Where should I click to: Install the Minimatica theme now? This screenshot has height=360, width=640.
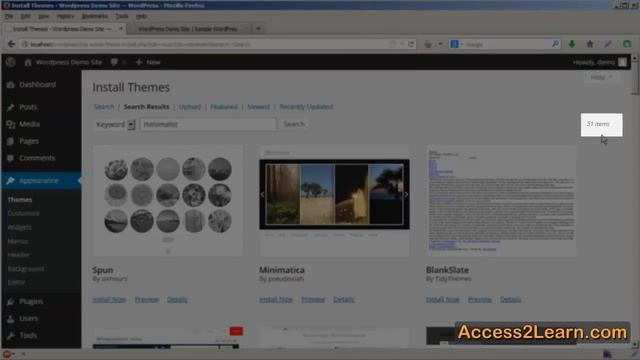pyautogui.click(x=276, y=300)
